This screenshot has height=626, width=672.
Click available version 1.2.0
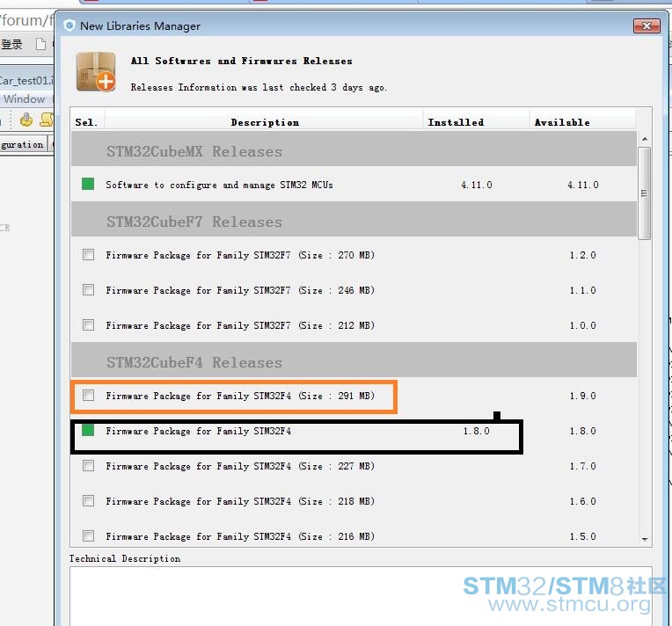point(582,255)
